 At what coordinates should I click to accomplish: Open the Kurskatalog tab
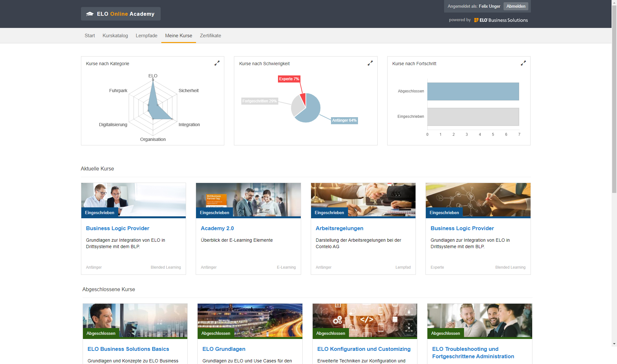[x=115, y=36]
